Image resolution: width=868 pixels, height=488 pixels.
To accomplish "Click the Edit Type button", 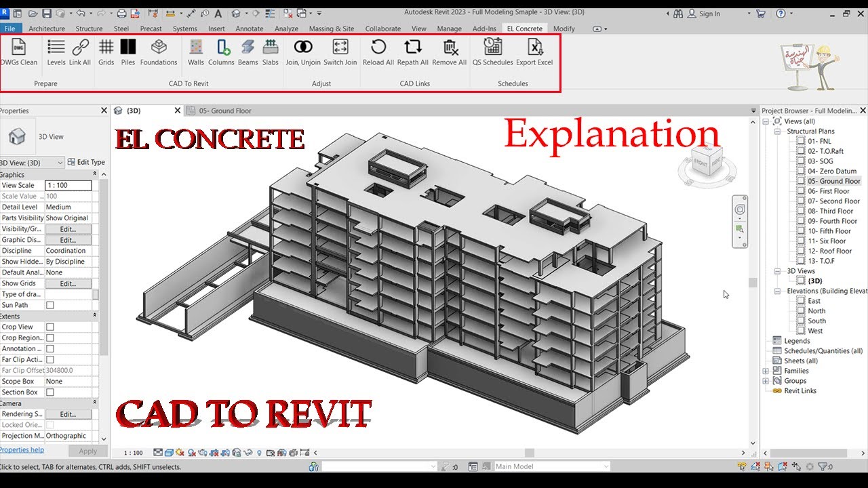I will click(86, 163).
